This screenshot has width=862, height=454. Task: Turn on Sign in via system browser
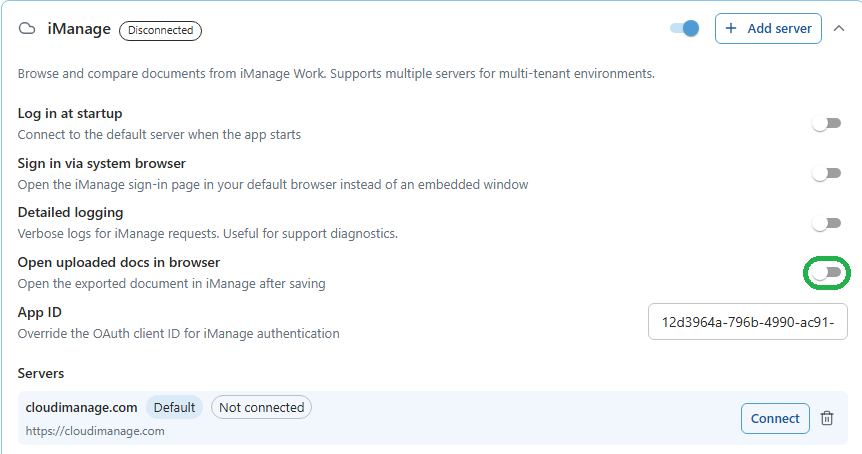pyautogui.click(x=827, y=174)
